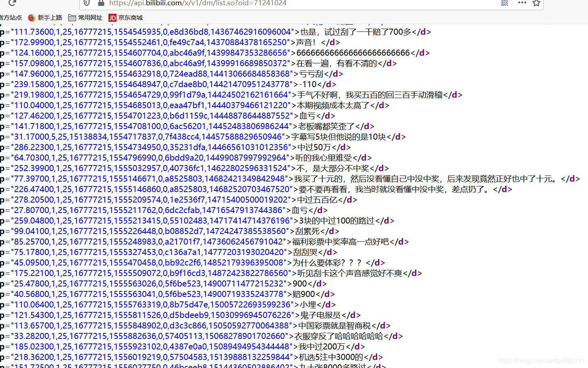The image size is (588, 368).
Task: Select attribute value starting 172.99900
Action: tap(151, 42)
